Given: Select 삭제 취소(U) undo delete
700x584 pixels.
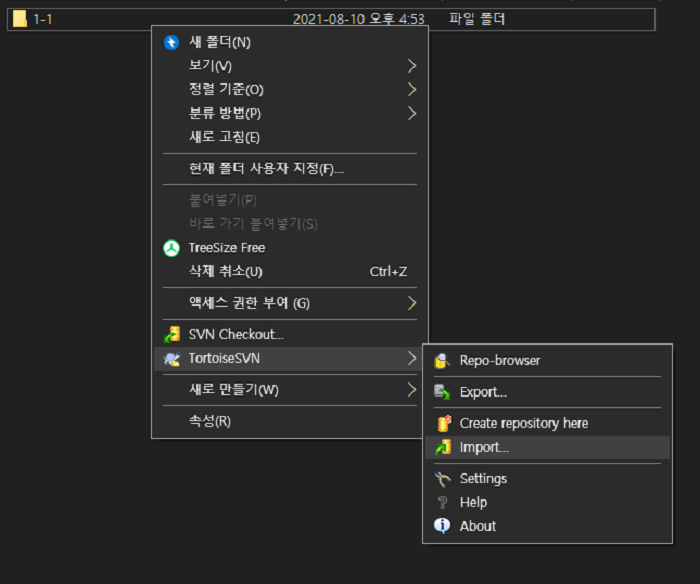Looking at the screenshot, I should (290, 271).
